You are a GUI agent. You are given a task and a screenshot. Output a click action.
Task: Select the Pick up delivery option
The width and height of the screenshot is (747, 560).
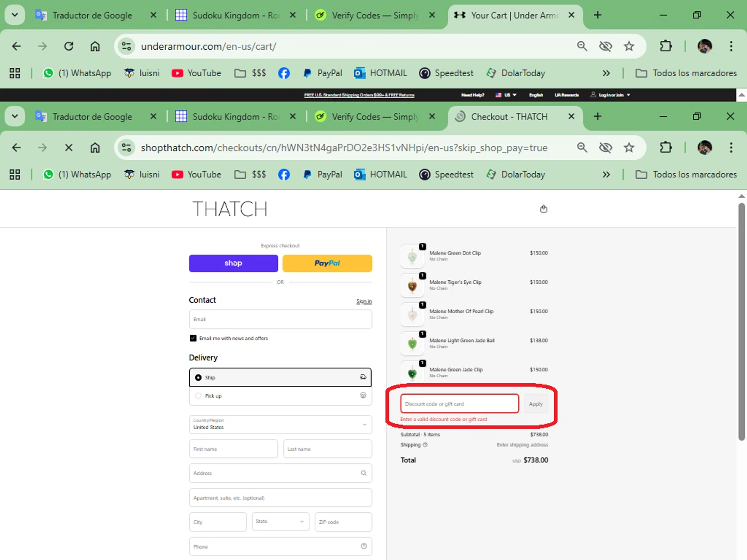point(280,396)
